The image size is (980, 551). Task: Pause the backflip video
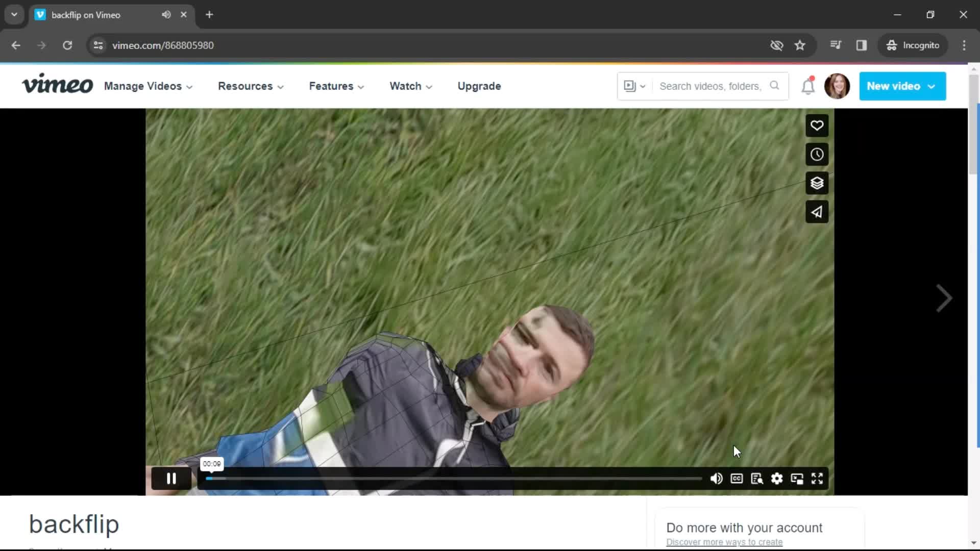pos(171,479)
